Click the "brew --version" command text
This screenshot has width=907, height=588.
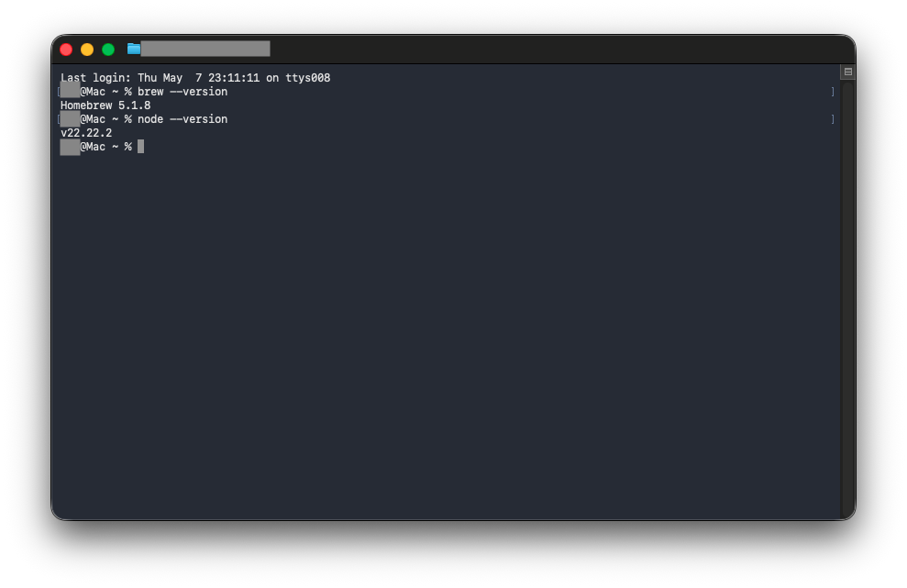pos(183,92)
